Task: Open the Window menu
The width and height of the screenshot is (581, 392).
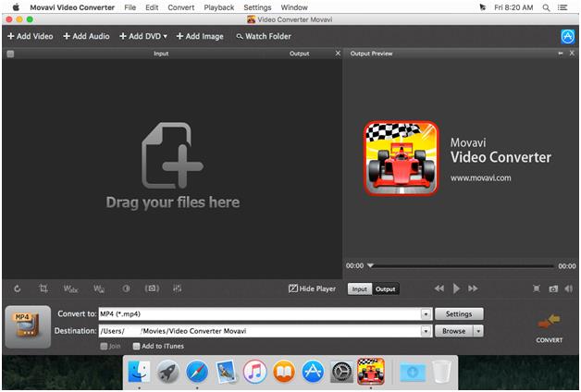Action: (x=294, y=7)
